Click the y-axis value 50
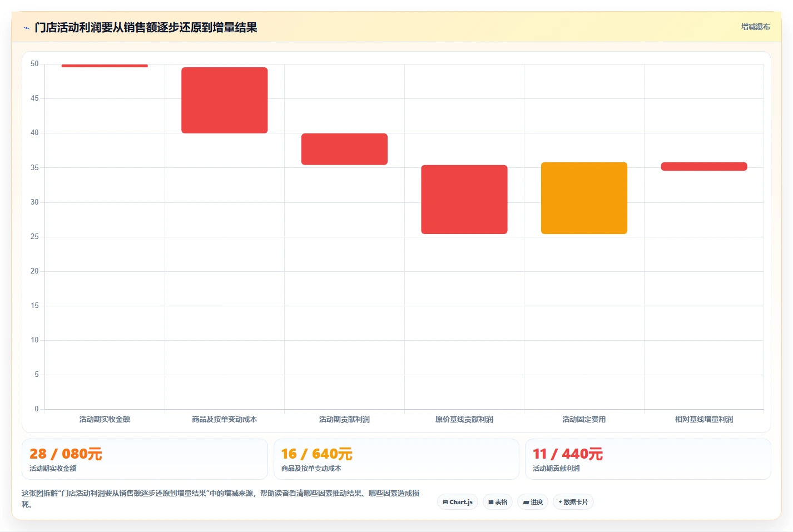 pos(34,64)
